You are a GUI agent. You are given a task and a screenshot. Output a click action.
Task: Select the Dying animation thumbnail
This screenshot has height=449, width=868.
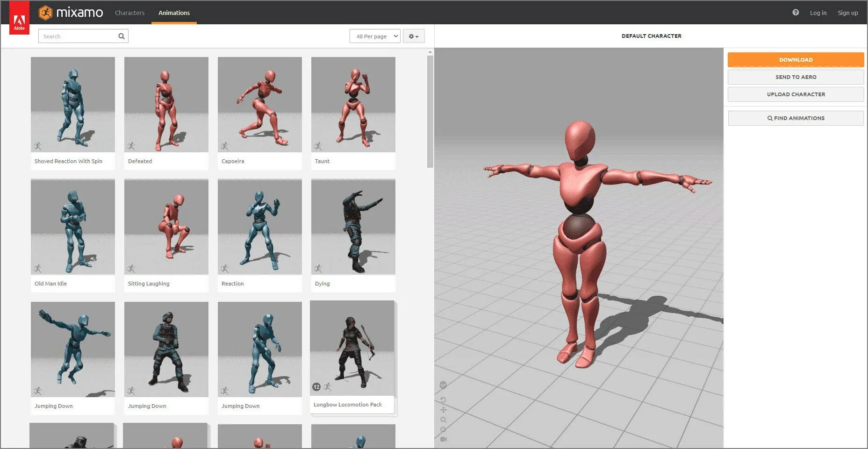[x=353, y=227]
